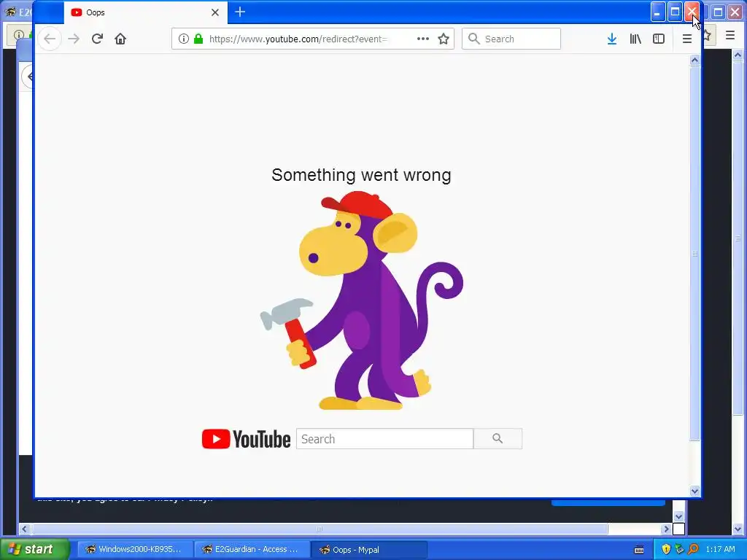Focus the browser toolbar Search box

pyautogui.click(x=511, y=39)
